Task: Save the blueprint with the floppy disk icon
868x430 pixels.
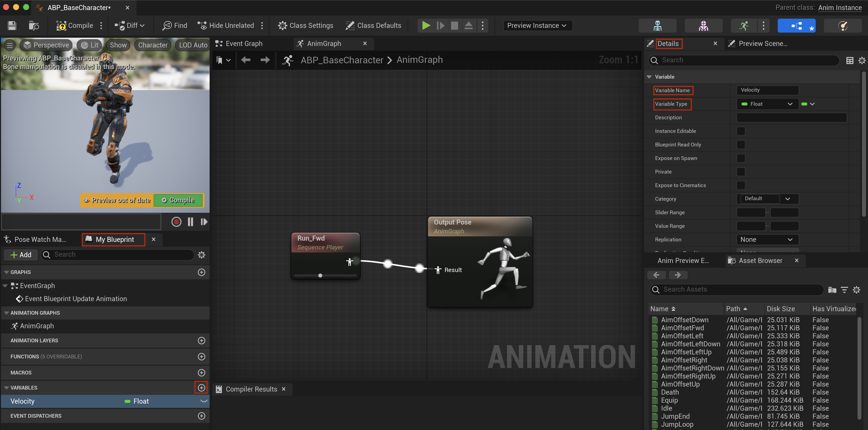Action: [x=12, y=26]
